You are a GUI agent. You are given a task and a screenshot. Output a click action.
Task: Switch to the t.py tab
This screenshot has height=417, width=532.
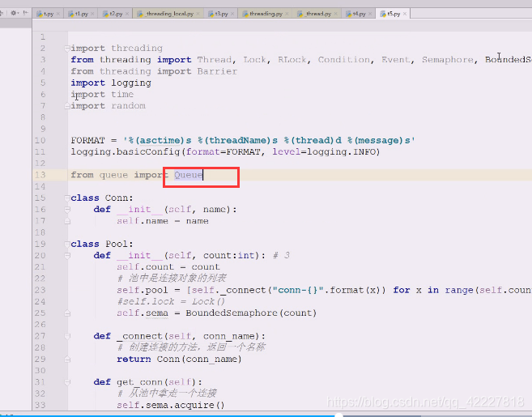coord(48,14)
